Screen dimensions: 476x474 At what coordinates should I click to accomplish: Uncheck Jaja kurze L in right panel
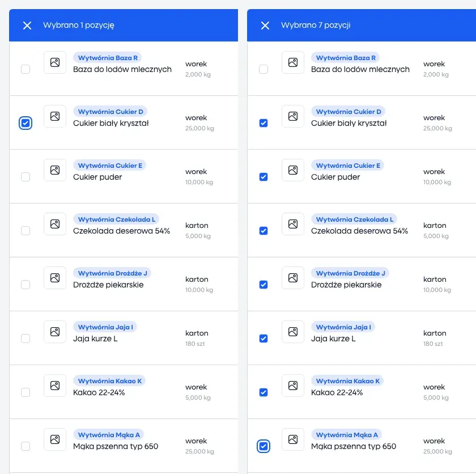pyautogui.click(x=263, y=338)
